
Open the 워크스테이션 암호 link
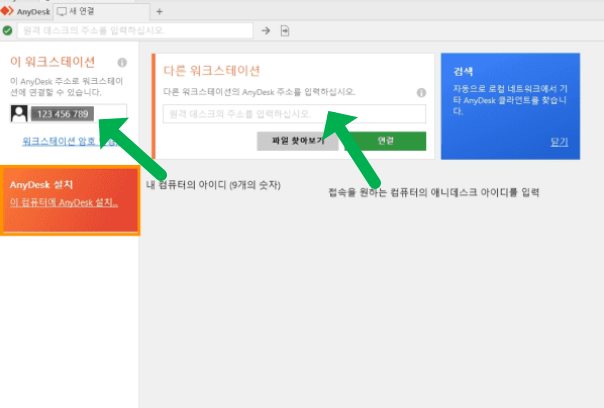coord(69,141)
